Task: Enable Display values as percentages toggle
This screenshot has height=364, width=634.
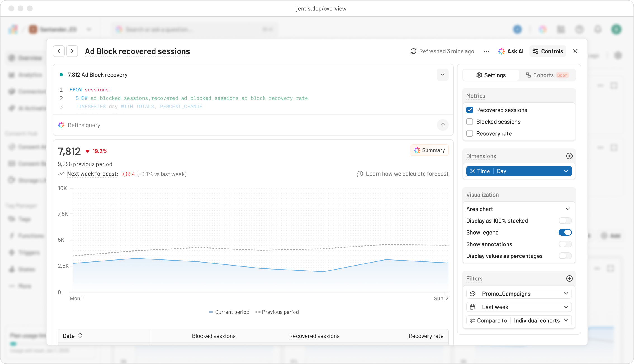Action: pyautogui.click(x=565, y=256)
